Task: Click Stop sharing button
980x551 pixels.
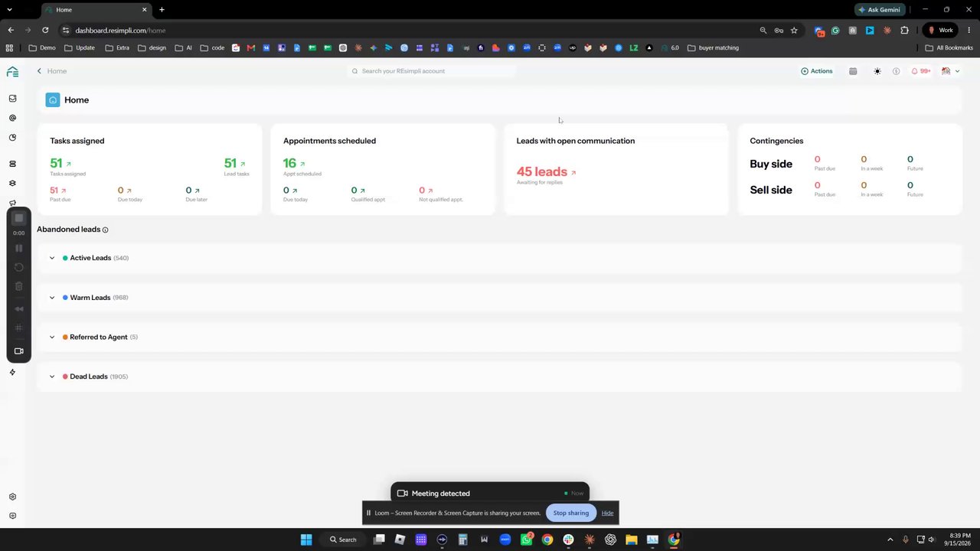Action: 571,513
